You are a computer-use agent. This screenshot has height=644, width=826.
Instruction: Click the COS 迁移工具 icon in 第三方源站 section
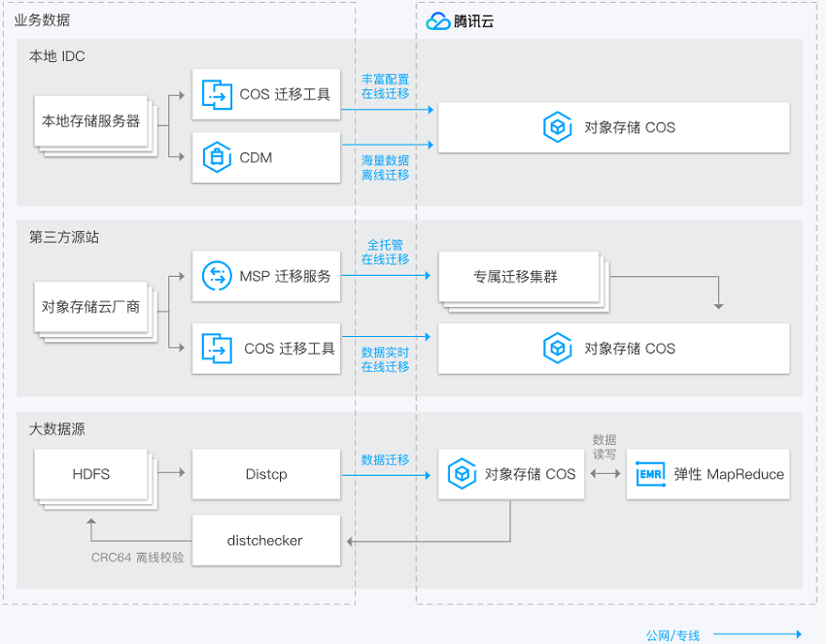[217, 348]
